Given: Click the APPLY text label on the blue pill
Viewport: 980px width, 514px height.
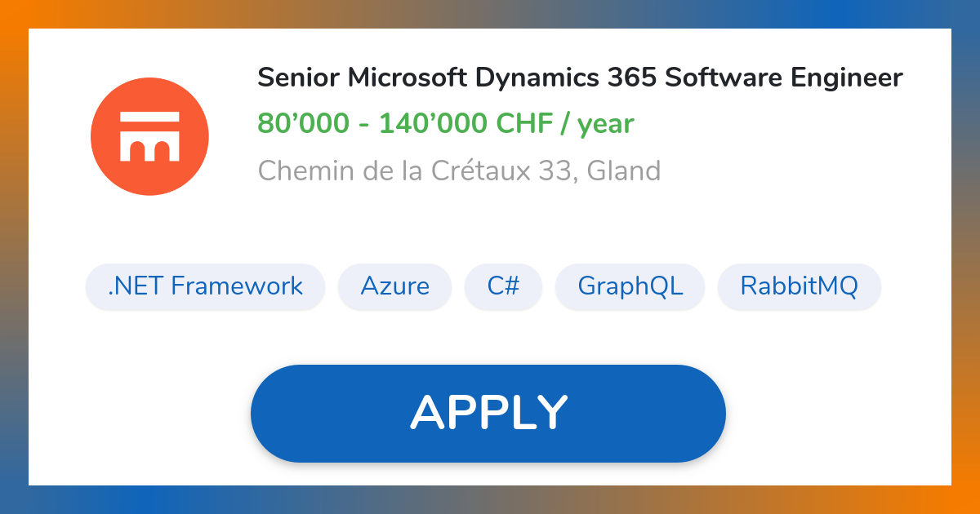Looking at the screenshot, I should click(x=488, y=412).
